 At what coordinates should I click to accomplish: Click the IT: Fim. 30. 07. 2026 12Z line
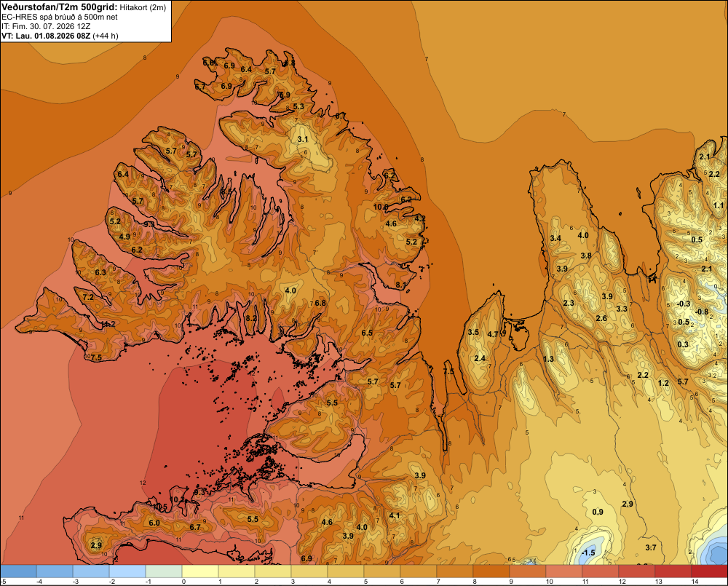click(x=46, y=26)
